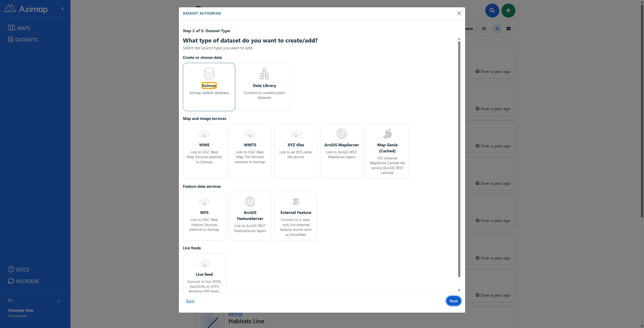The width and height of the screenshot is (644, 328).
Task: Open DOCS from the sidebar
Action: coord(23,270)
